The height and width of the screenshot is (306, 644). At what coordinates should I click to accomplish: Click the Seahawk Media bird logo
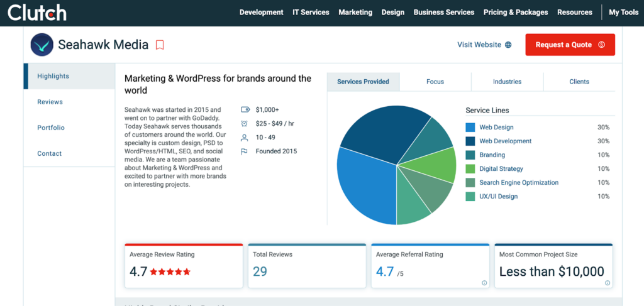pyautogui.click(x=42, y=45)
